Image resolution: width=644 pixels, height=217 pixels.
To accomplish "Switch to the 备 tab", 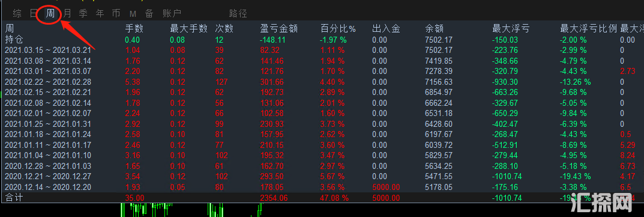I will pos(149,14).
